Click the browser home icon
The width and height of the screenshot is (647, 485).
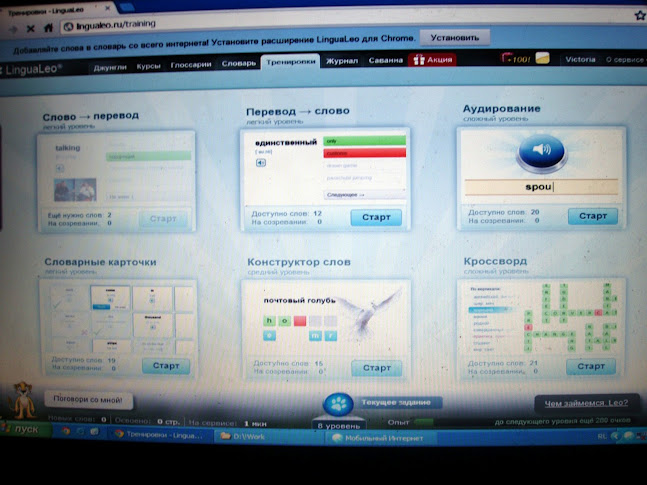[48, 28]
